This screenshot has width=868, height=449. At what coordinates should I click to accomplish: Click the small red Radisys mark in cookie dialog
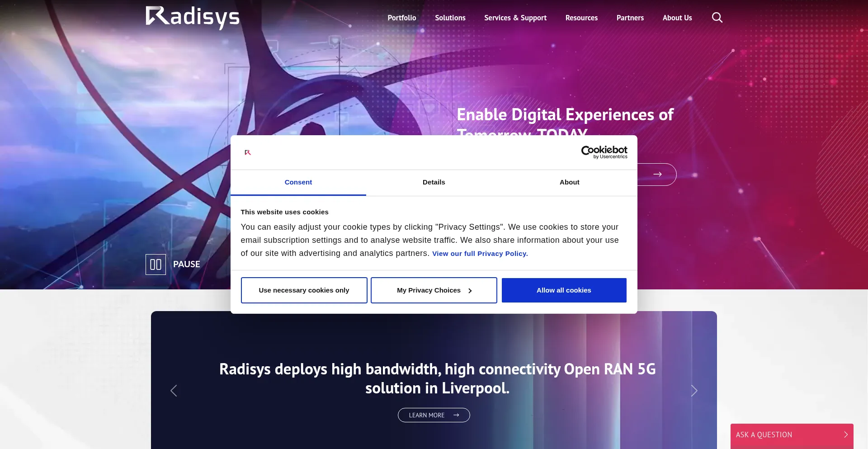(x=247, y=152)
